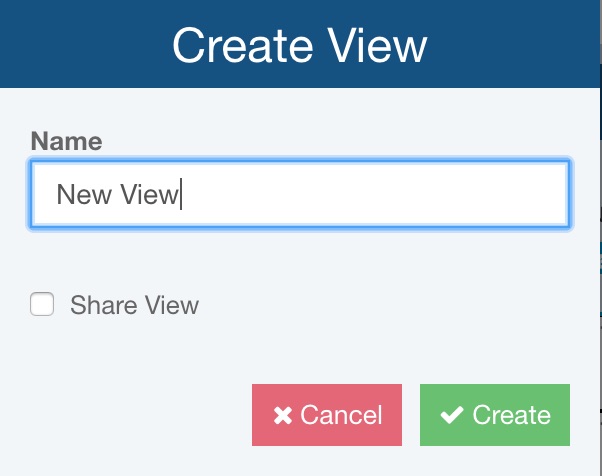Select the text box under Name
This screenshot has height=476, width=602.
300,194
